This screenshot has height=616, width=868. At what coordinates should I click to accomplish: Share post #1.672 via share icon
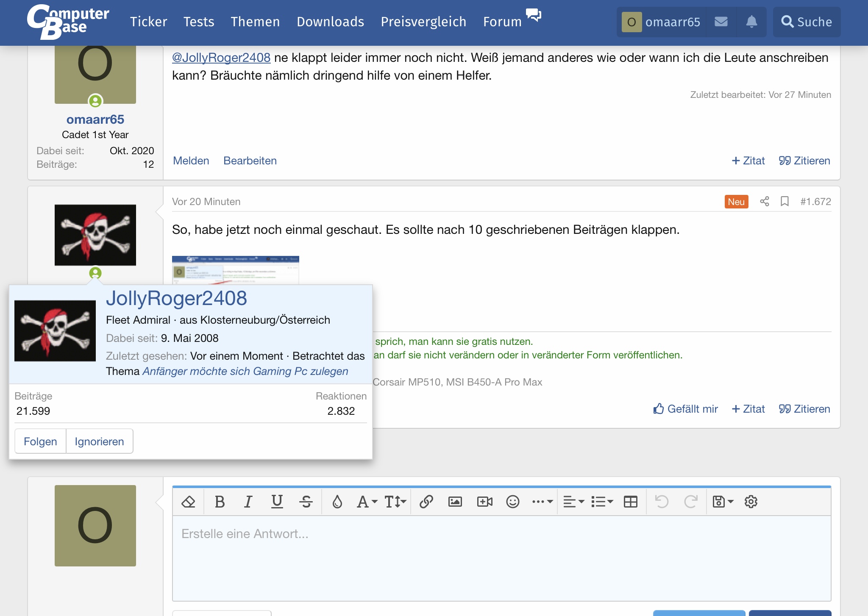pyautogui.click(x=764, y=201)
